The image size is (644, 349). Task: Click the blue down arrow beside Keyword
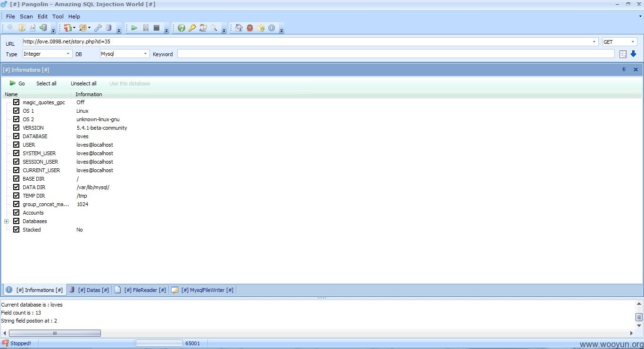[x=634, y=54]
